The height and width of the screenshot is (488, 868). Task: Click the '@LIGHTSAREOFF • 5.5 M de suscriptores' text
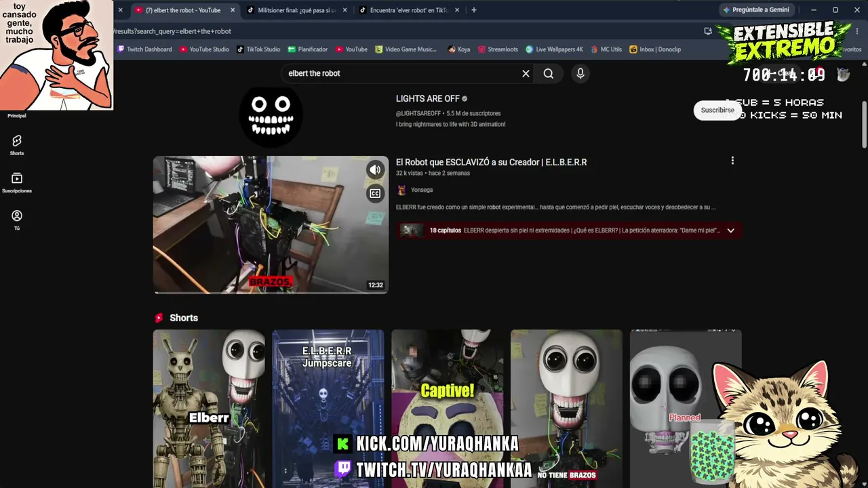448,113
